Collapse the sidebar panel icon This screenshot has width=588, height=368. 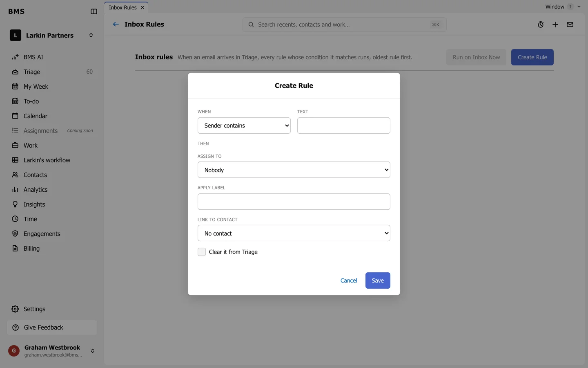pyautogui.click(x=94, y=11)
